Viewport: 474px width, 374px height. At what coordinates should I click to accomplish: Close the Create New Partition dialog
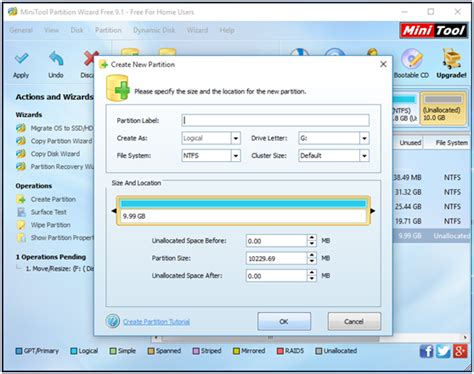coord(383,64)
